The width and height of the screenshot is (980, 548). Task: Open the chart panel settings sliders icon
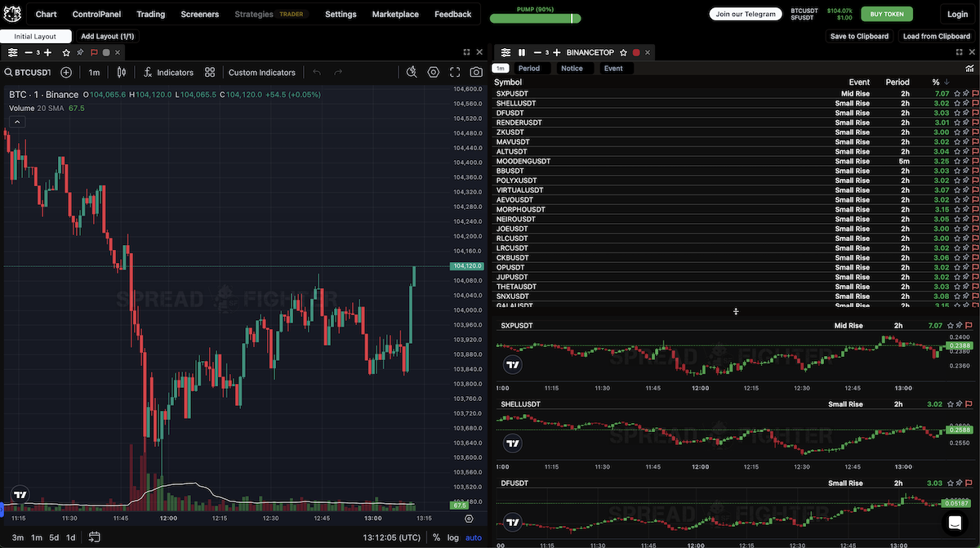[13, 52]
